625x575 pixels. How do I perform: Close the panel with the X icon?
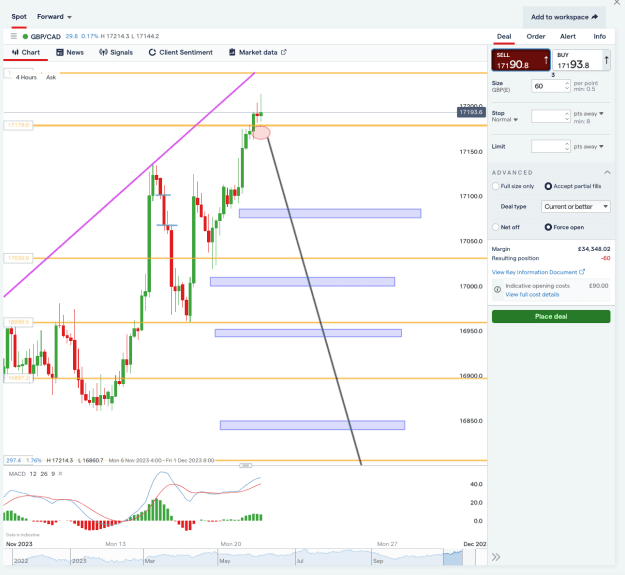click(617, 2)
